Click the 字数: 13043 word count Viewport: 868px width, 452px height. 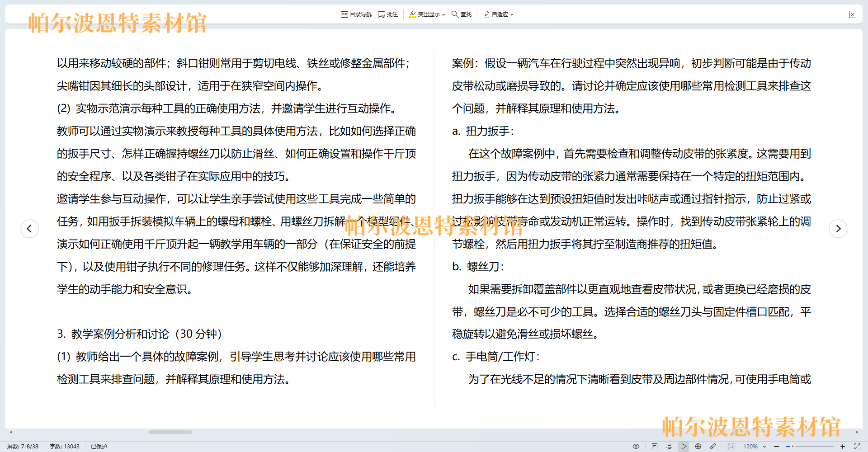point(64,446)
